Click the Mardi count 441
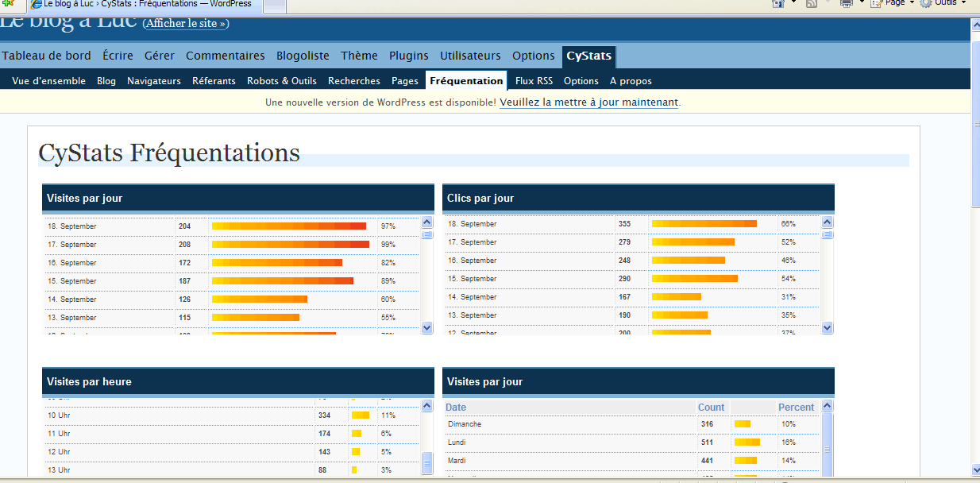 click(x=707, y=461)
